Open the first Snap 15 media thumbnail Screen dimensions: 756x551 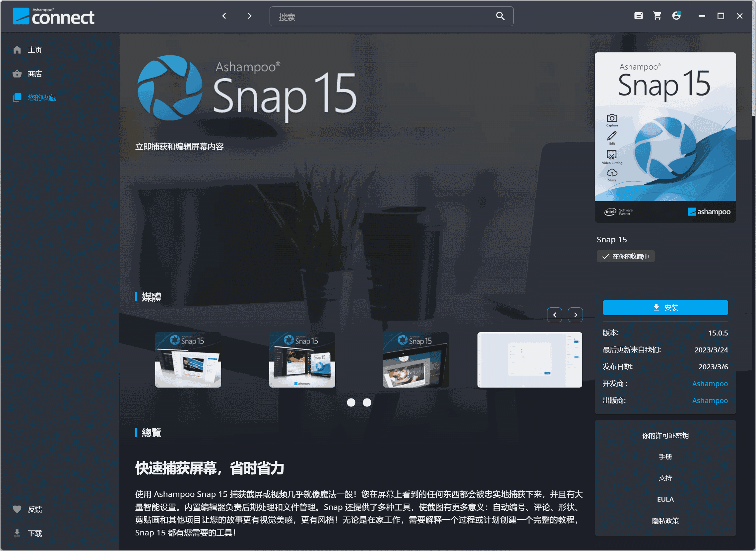(188, 360)
